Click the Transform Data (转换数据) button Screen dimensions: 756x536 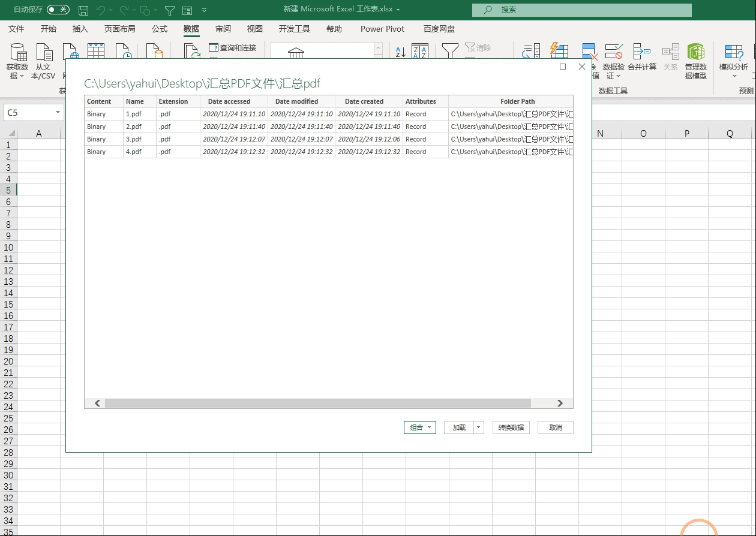point(511,427)
